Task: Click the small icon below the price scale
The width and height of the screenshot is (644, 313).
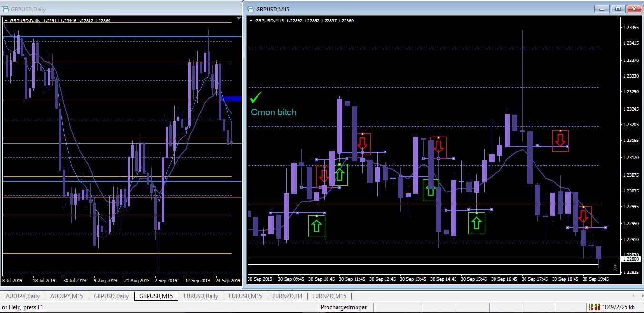Action: 615,268
